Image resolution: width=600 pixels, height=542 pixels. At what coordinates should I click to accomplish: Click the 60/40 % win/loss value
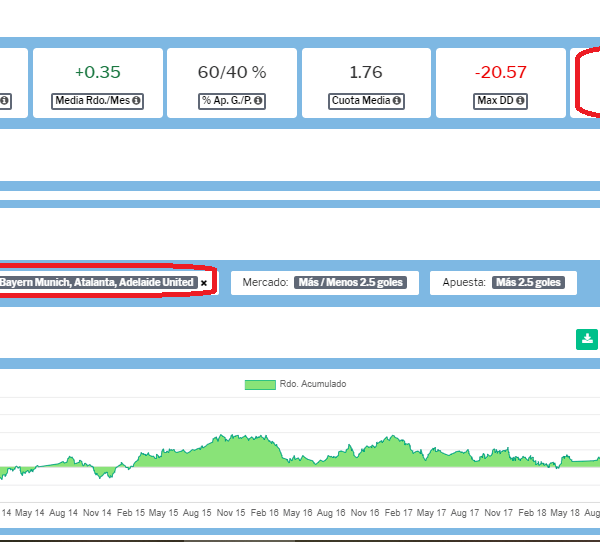(232, 72)
